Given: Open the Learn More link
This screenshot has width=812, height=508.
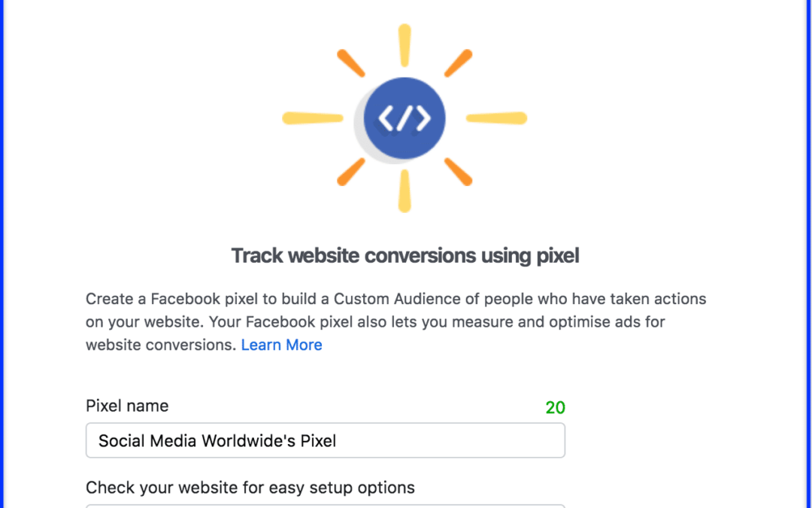Looking at the screenshot, I should (282, 345).
